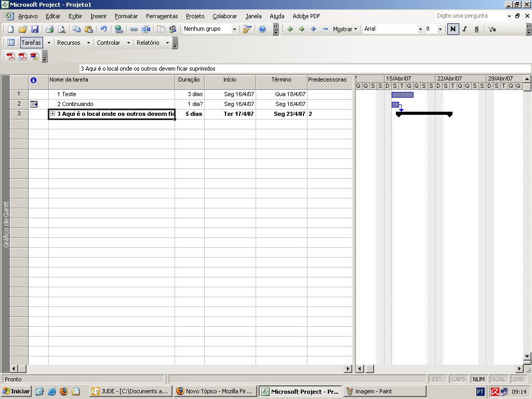
Task: Click the AutoFilter funnel icon
Action: click(491, 29)
